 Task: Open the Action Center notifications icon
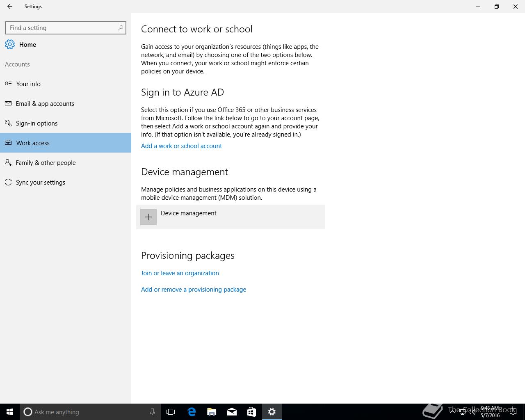pos(513,412)
